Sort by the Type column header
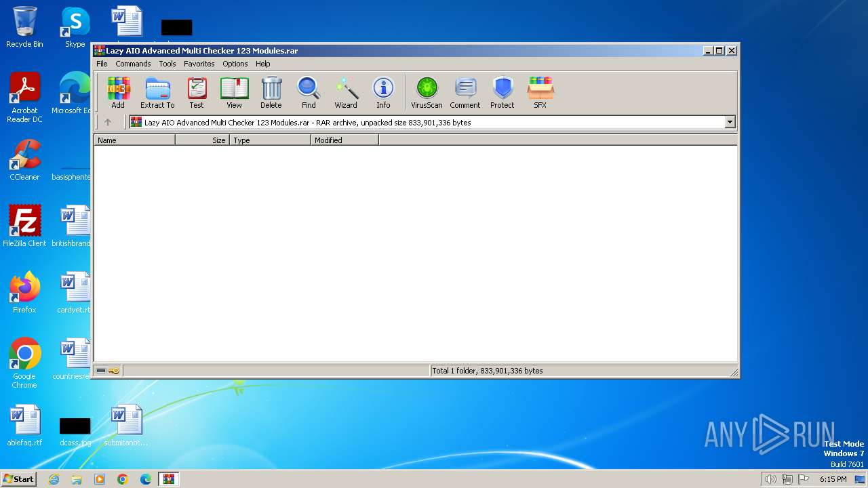Viewport: 868px width, 488px height. tap(270, 140)
